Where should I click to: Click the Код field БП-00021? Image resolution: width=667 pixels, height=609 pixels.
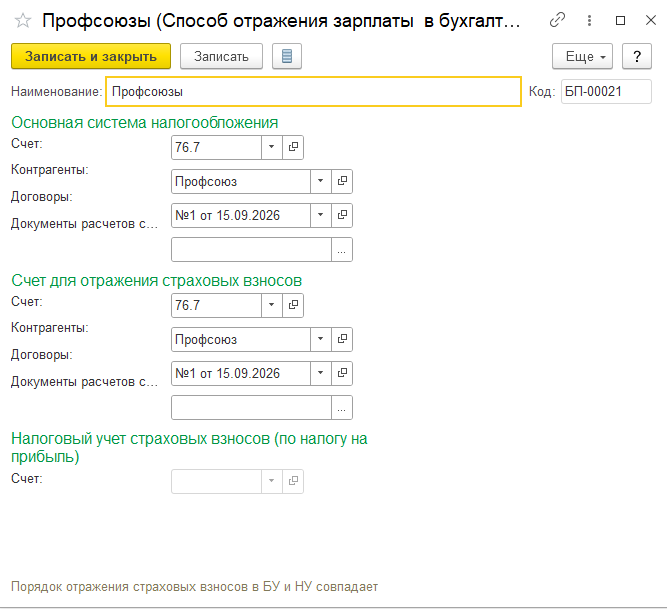[x=606, y=91]
